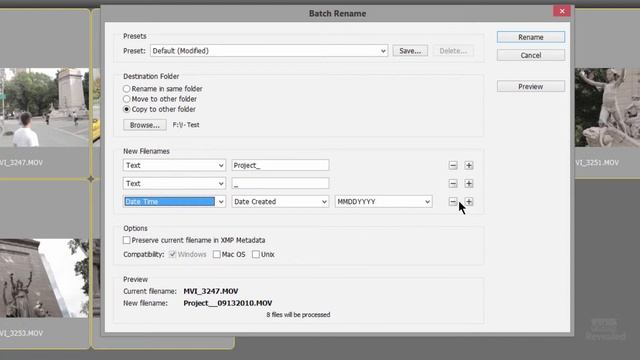Select the MVI_3247.MOV thumbnail in background window
This screenshot has width=640, height=360.
pos(44,107)
